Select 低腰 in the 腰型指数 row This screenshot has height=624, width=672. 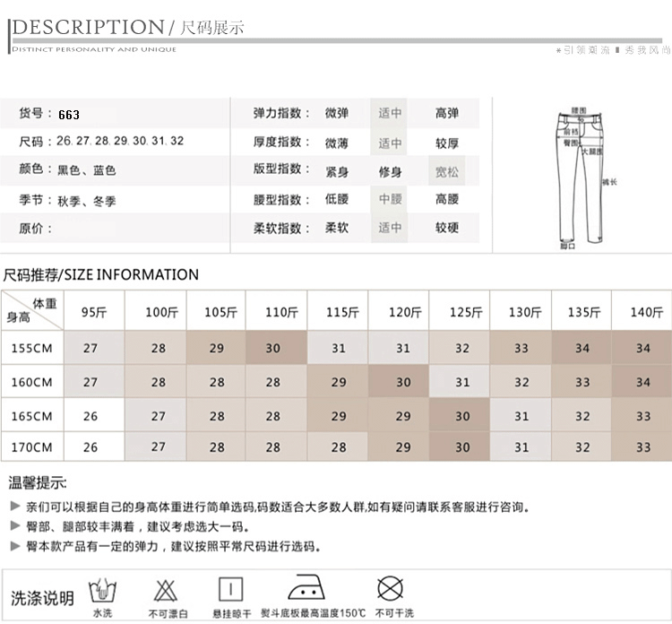pos(336,199)
